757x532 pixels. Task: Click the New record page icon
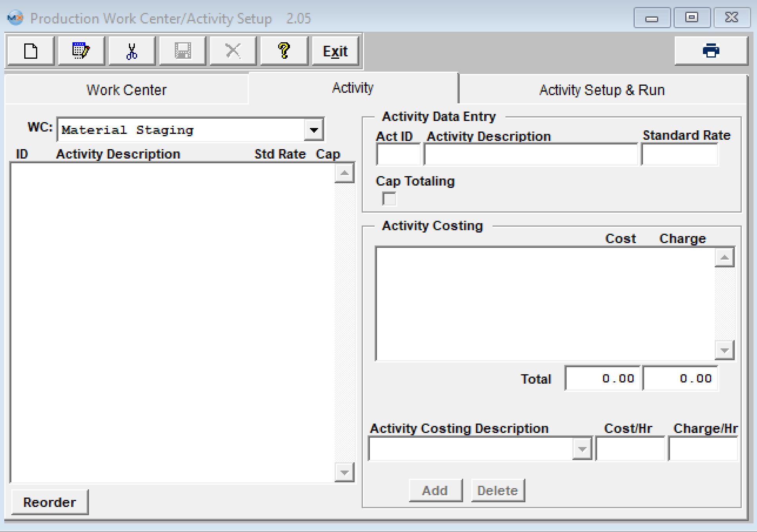(31, 51)
